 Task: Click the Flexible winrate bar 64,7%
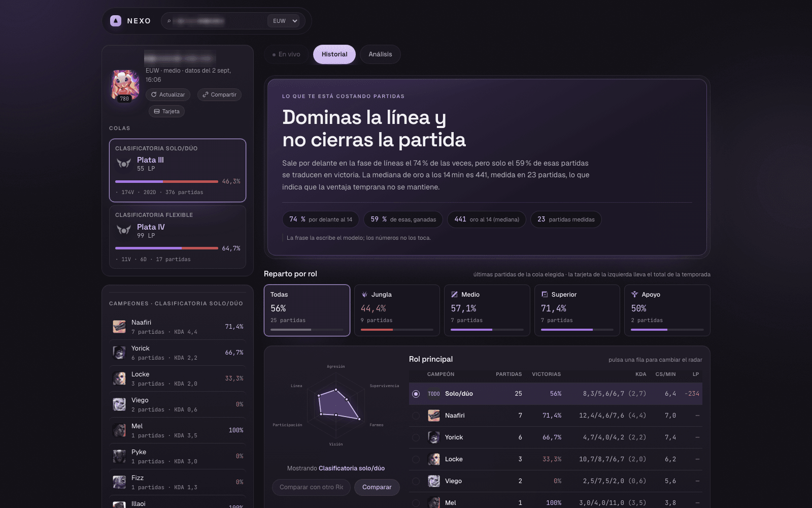pyautogui.click(x=166, y=248)
